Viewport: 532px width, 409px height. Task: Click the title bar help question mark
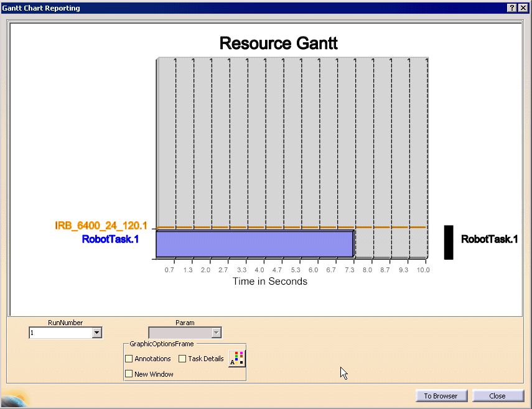pos(512,7)
